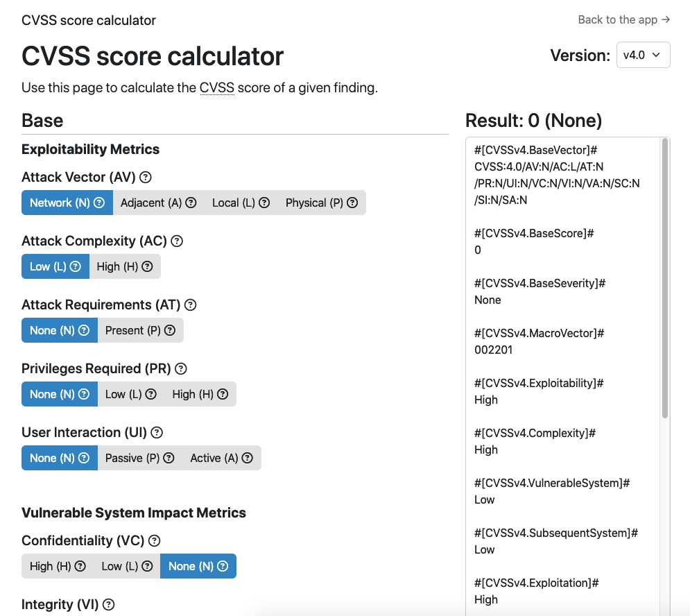Click the MacroVector value 002201

493,350
